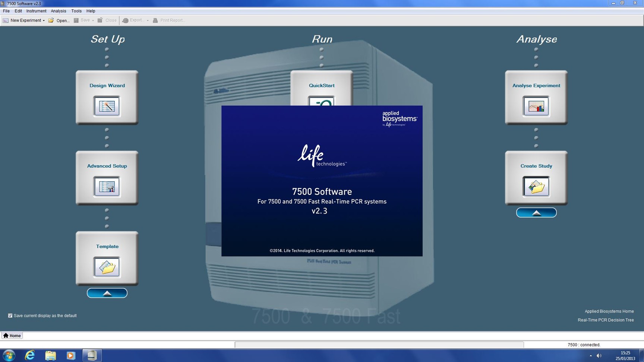This screenshot has width=644, height=362.
Task: Click the system tray volume icon
Action: 599,356
